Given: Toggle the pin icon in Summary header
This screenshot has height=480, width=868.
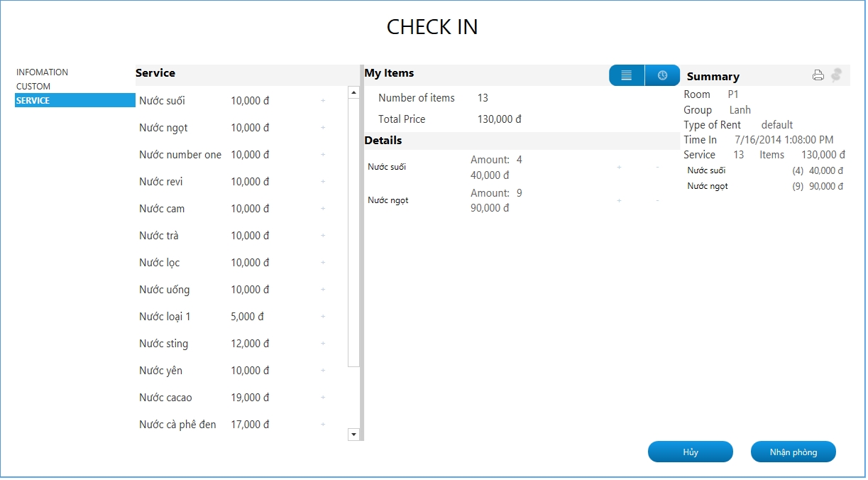Looking at the screenshot, I should point(837,75).
